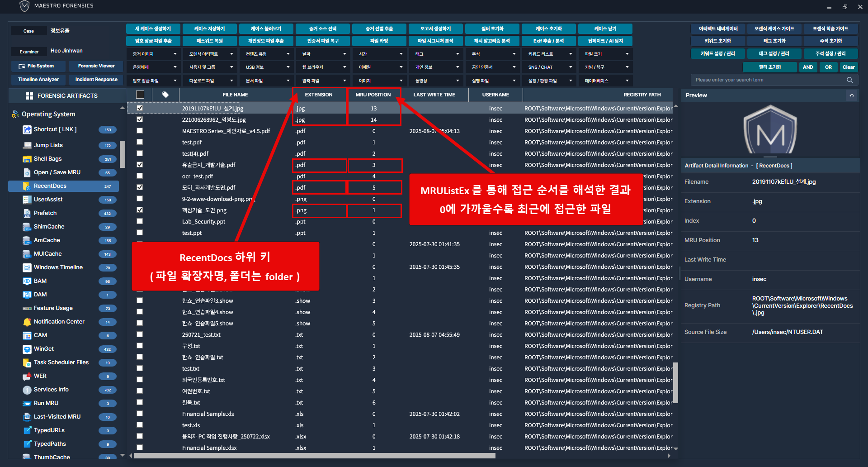Screen dimensions: 868x467
Task: Select the Prefetch artifact icon
Action: pyautogui.click(x=27, y=213)
